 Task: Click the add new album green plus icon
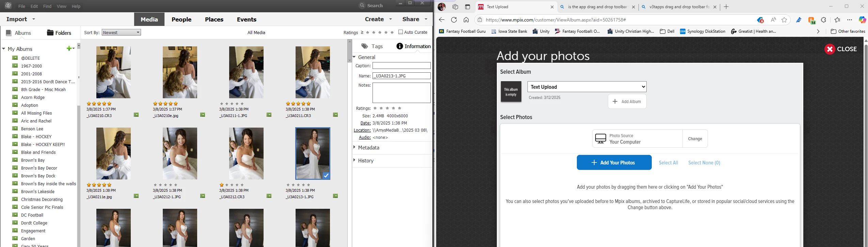(69, 48)
